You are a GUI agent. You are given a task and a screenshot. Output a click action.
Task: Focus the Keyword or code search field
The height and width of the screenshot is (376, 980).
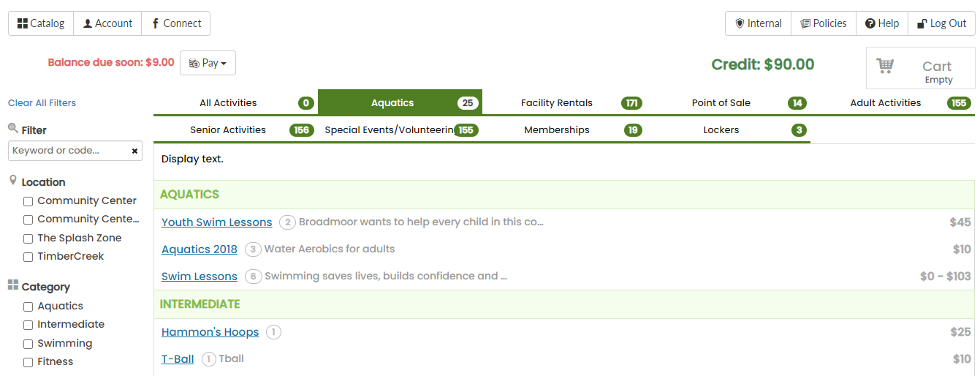pos(69,151)
